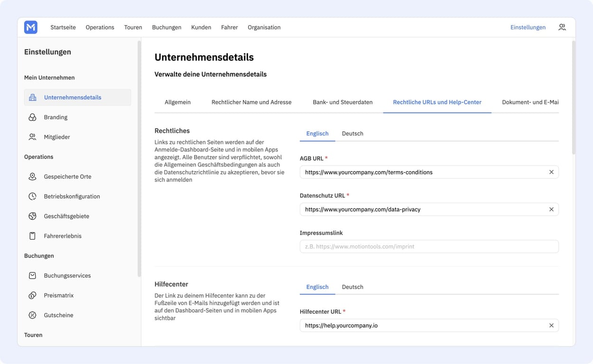Switch to Dokument- und E-Mail tab
This screenshot has height=364, width=593.
click(530, 102)
